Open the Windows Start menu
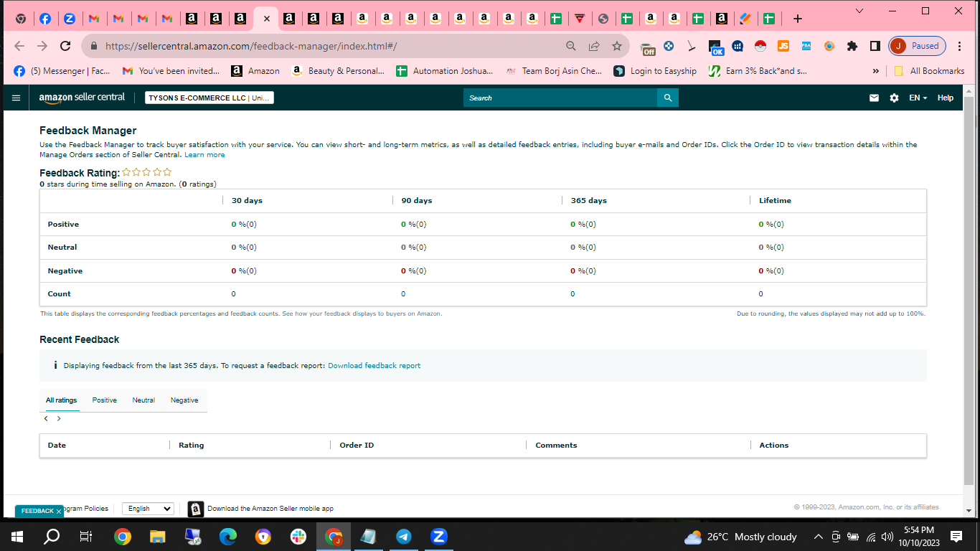980x551 pixels. point(17,537)
